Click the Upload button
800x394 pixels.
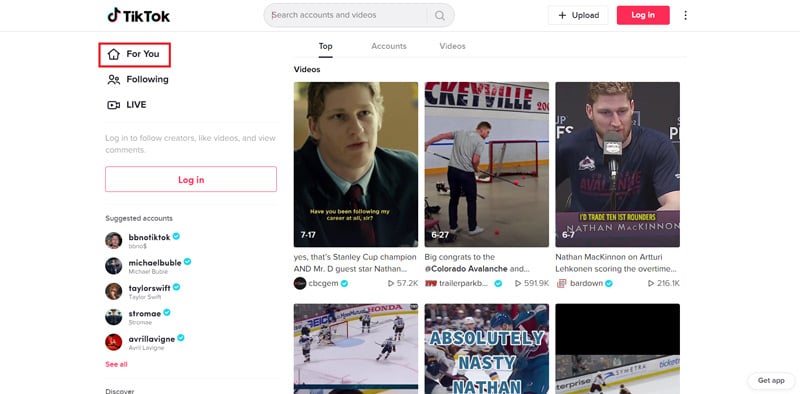click(578, 15)
